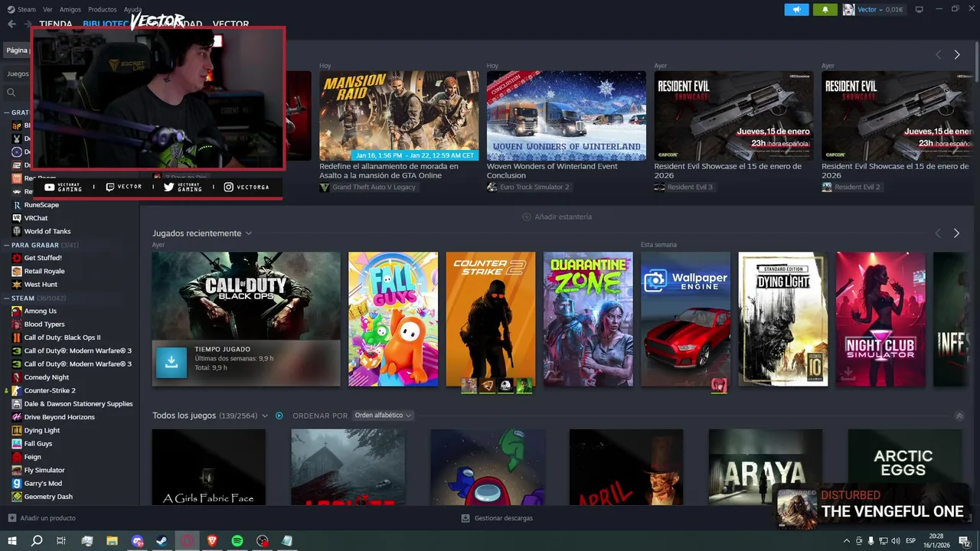The image size is (980, 551).
Task: Show next news items with right arrow
Action: [957, 54]
